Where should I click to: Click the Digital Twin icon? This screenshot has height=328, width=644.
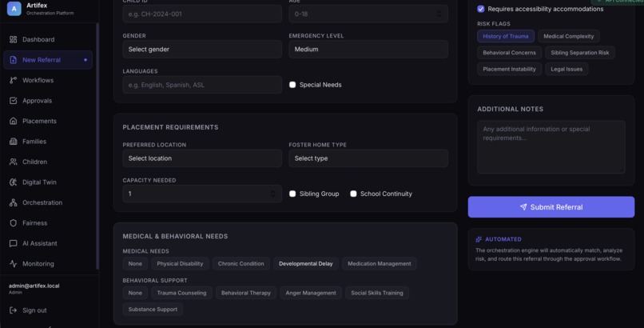[x=13, y=182]
